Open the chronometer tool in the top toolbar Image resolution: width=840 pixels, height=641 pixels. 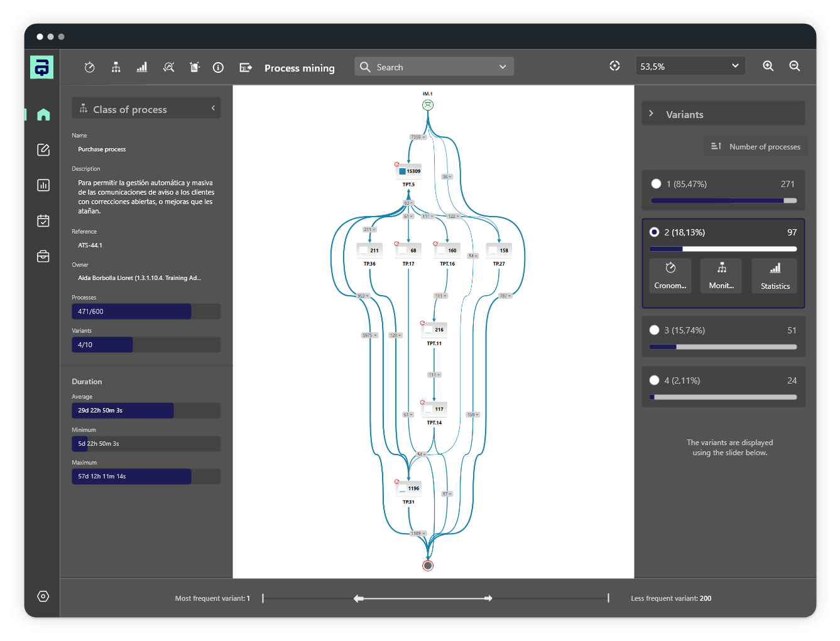89,67
